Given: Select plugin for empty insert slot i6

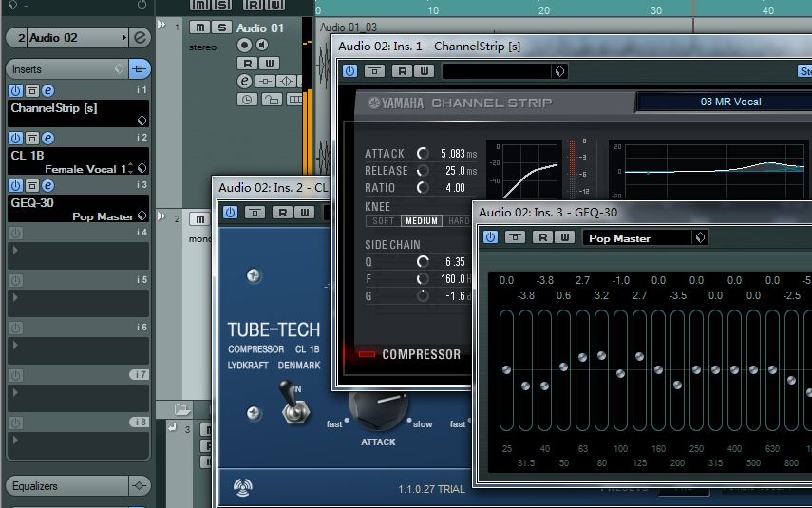Looking at the screenshot, I should (x=78, y=350).
